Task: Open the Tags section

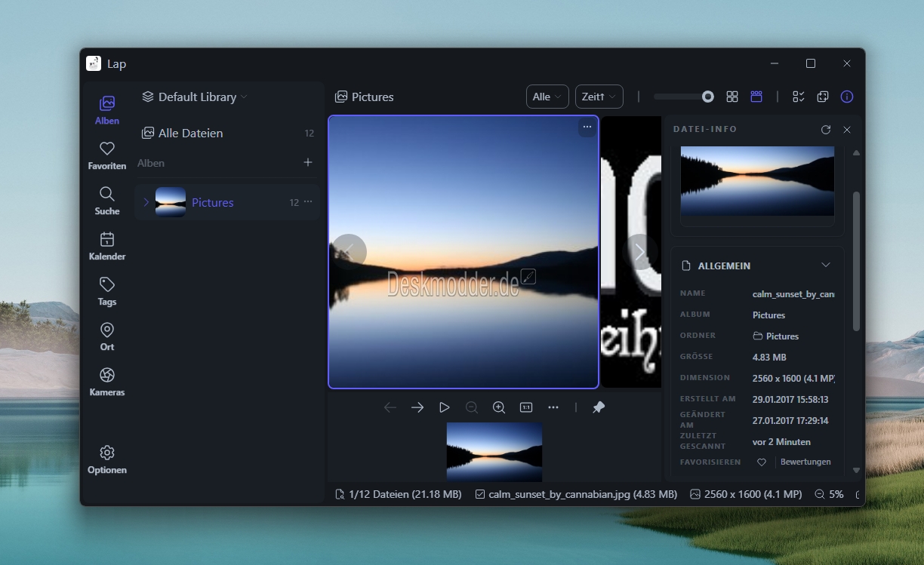Action: click(107, 291)
